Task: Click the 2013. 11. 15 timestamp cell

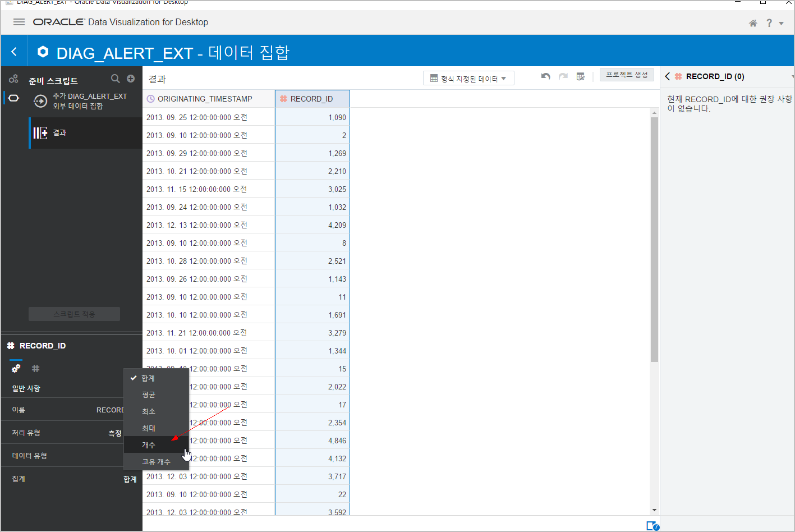Action: pos(209,189)
